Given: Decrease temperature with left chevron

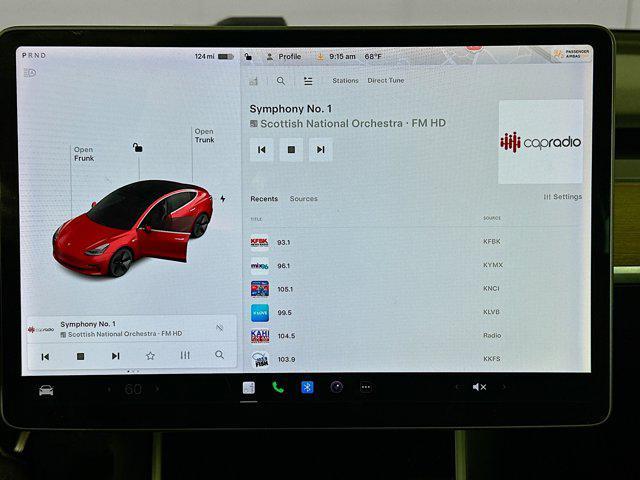Looking at the screenshot, I should (110, 389).
